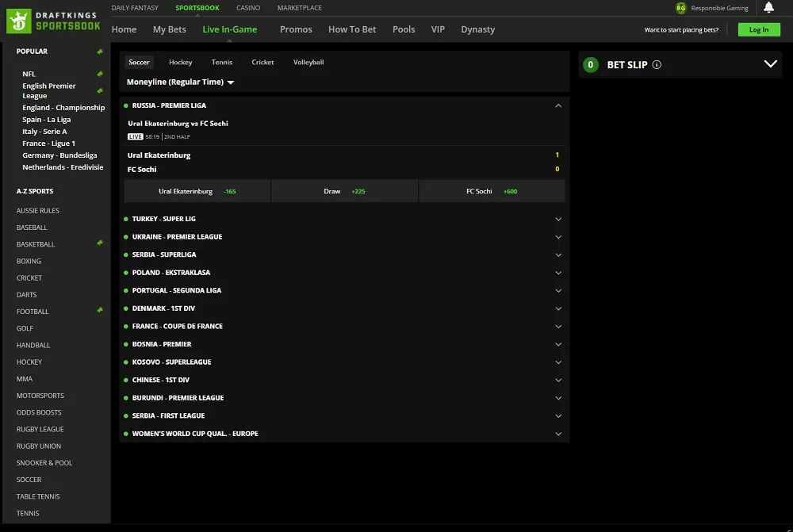Expand Ukraine - Premier League section
Image resolution: width=793 pixels, height=532 pixels.
[x=558, y=237]
